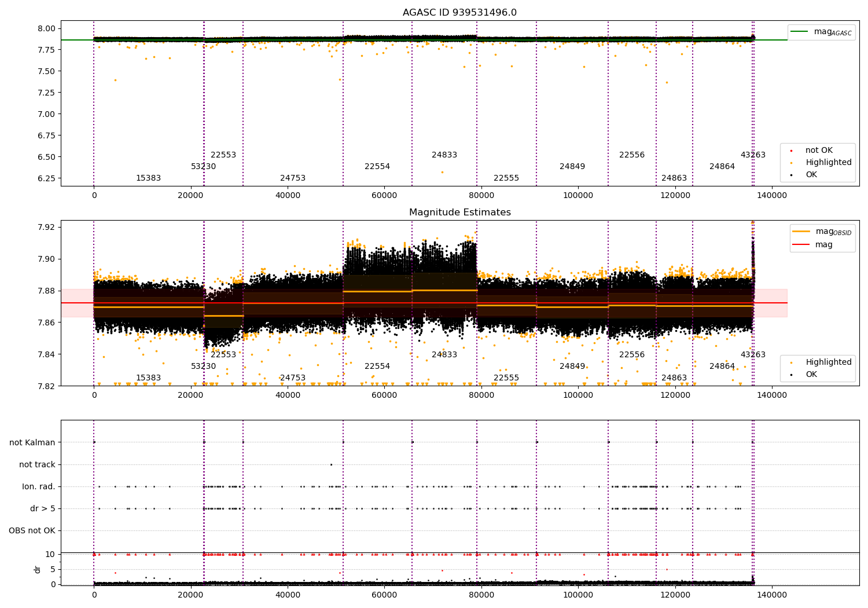Viewport: 868px width, 608px height.
Task: Click the 'OBS not OK' row label
Action: pos(32,530)
